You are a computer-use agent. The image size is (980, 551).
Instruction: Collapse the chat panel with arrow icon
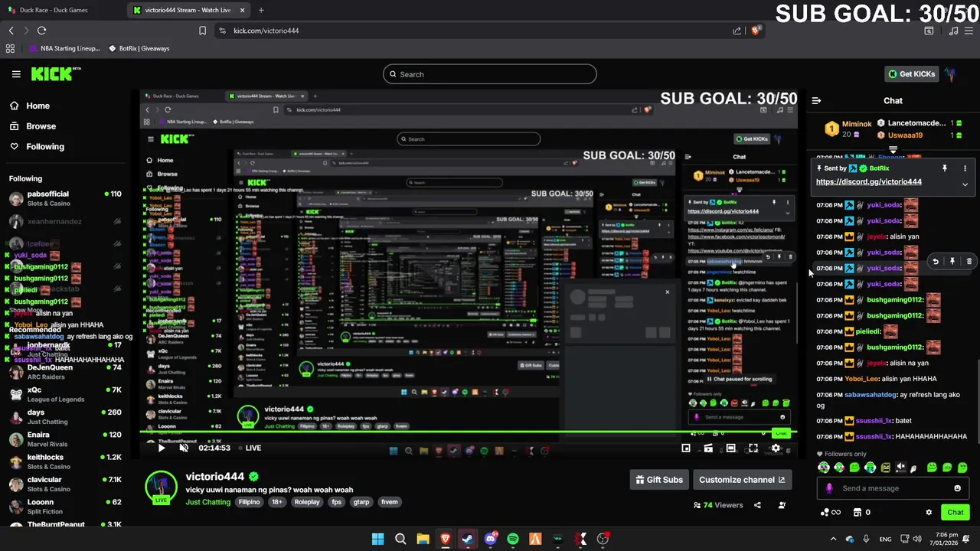[x=816, y=100]
